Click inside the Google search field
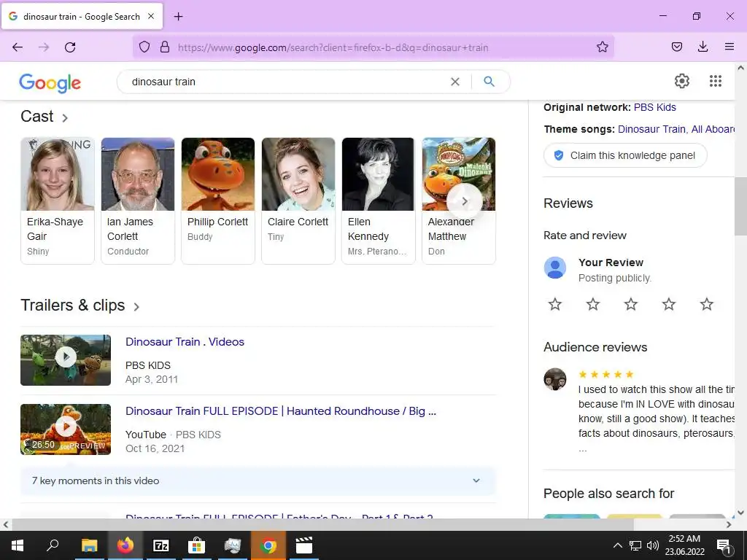Viewport: 747px width, 560px height. [286, 82]
